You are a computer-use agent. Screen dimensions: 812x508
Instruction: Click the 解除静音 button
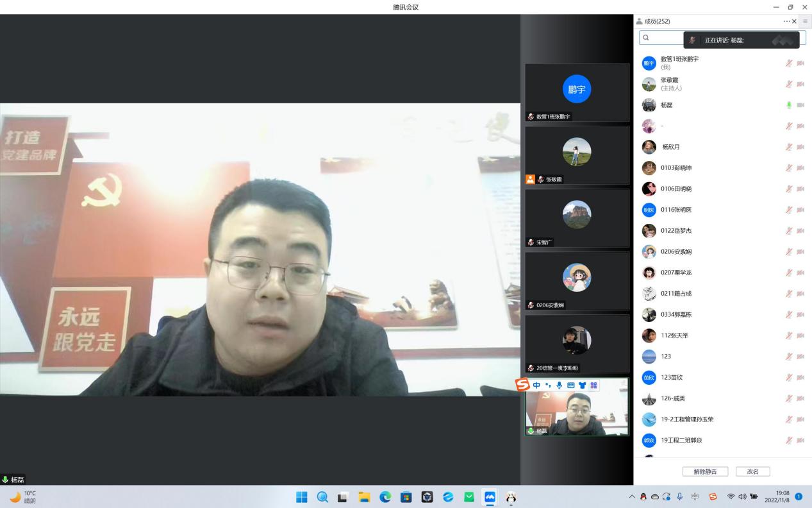tap(705, 471)
